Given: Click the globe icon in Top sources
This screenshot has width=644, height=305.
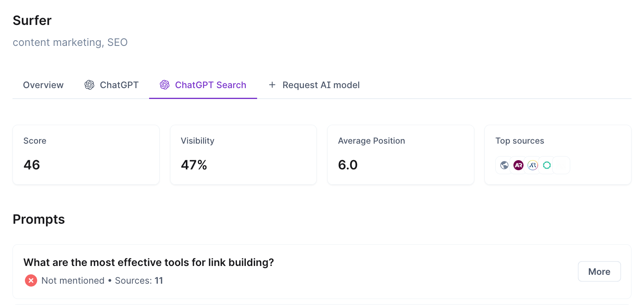Looking at the screenshot, I should click(x=504, y=165).
